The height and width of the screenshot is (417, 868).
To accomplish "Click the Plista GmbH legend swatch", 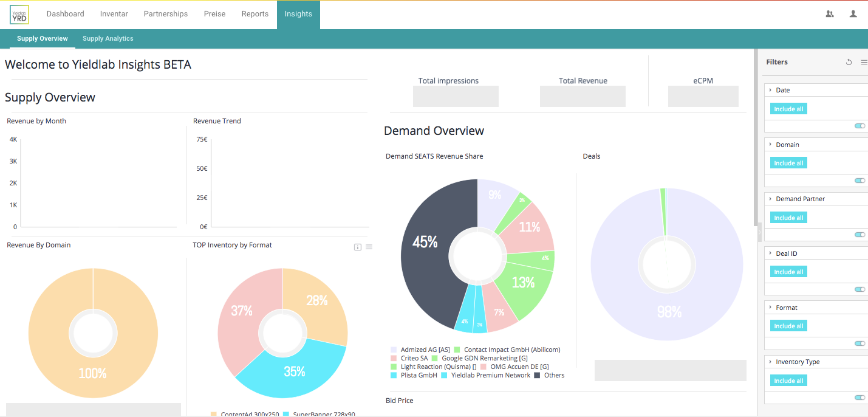I will click(394, 376).
